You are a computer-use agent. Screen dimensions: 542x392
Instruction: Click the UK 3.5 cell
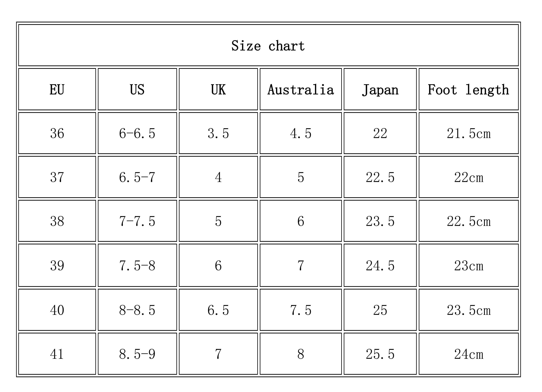218,133
